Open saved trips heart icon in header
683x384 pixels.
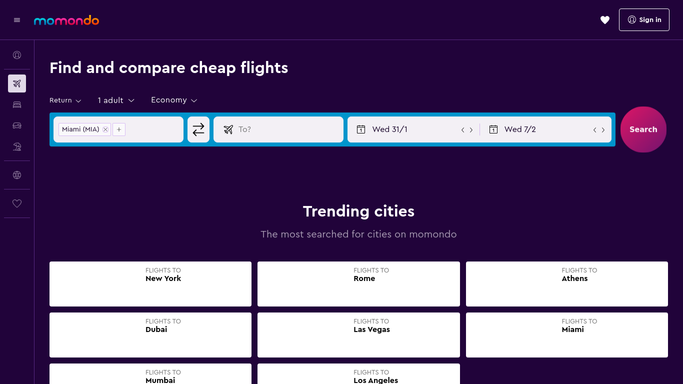(605, 20)
